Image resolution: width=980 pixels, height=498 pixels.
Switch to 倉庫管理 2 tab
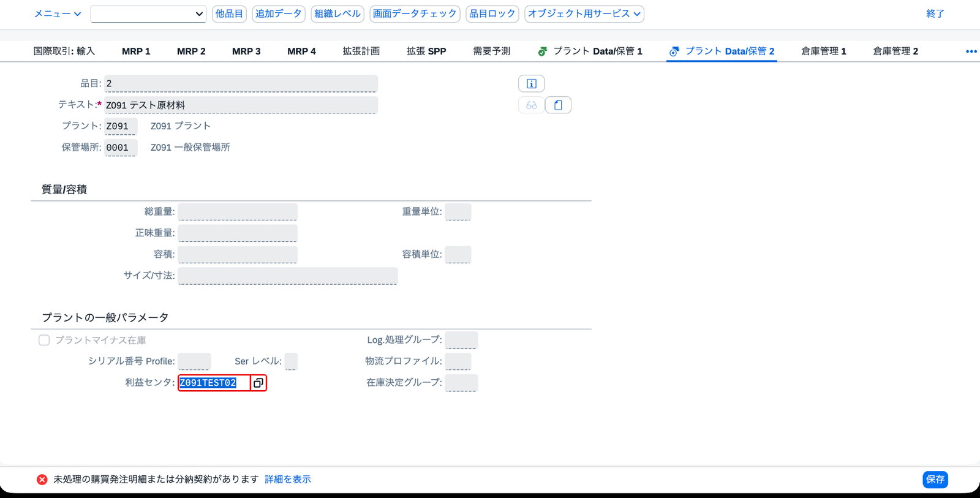[895, 51]
